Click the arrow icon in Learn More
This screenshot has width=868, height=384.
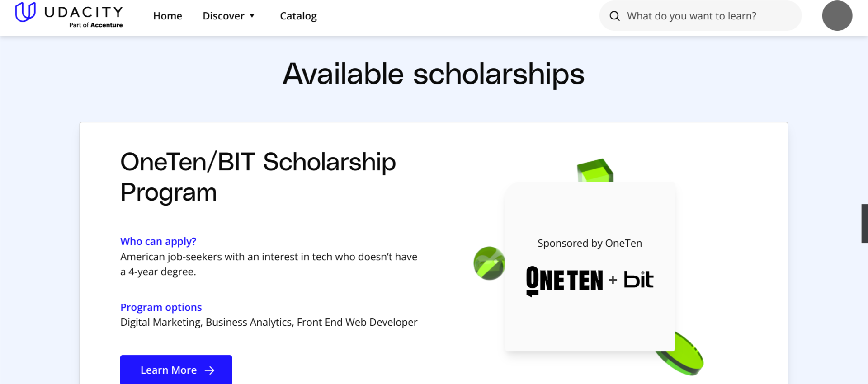tap(210, 370)
